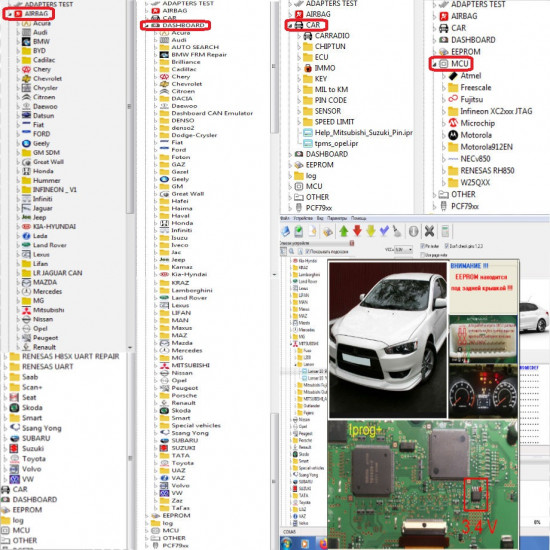Toggle the 'Don't check pins 1,2,3' checkbox
Screen dimensions: 550x550
click(447, 246)
